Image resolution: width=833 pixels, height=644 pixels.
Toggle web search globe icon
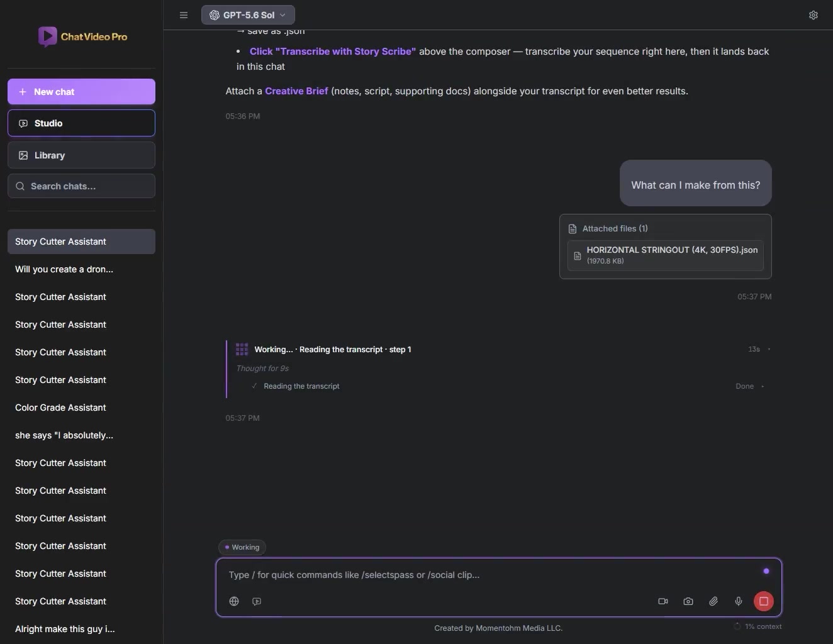[234, 601]
